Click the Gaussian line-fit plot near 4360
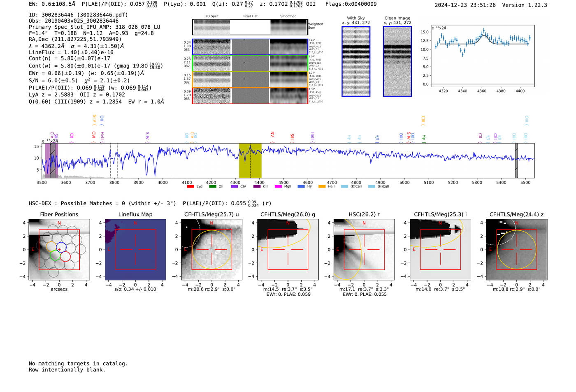Screen dimensions: 576x392 483,56
